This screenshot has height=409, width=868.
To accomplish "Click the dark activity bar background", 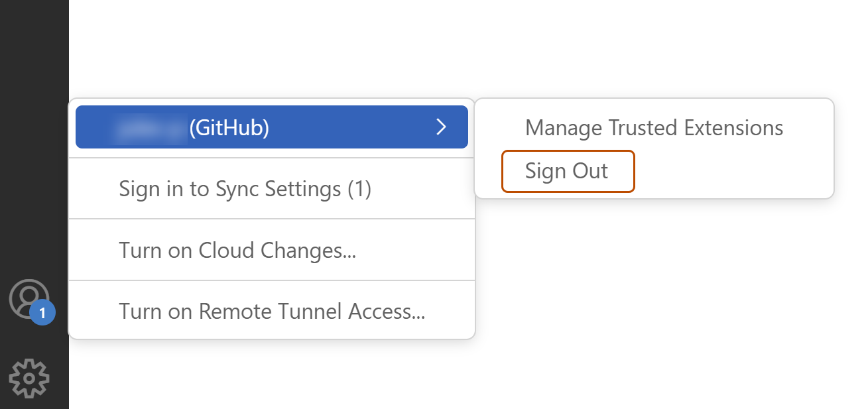I will [x=33, y=99].
